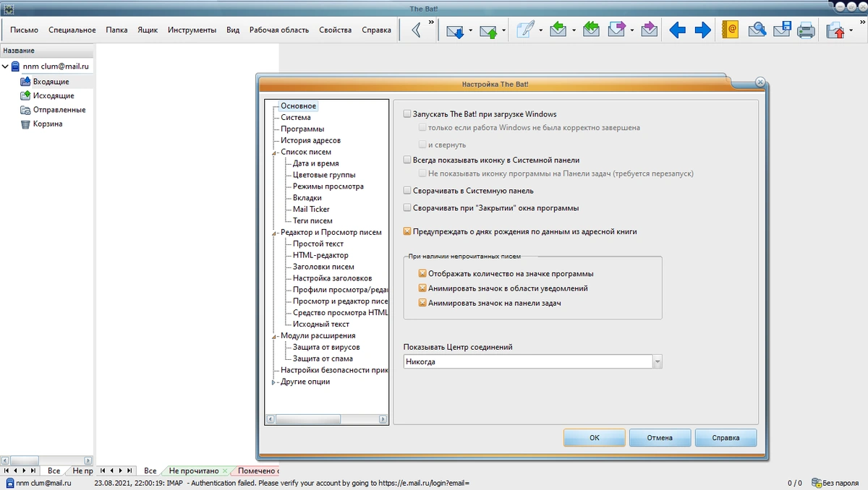Viewport: 868px width, 490px height.
Task: Click the Send queued mail envelope icon
Action: 488,30
